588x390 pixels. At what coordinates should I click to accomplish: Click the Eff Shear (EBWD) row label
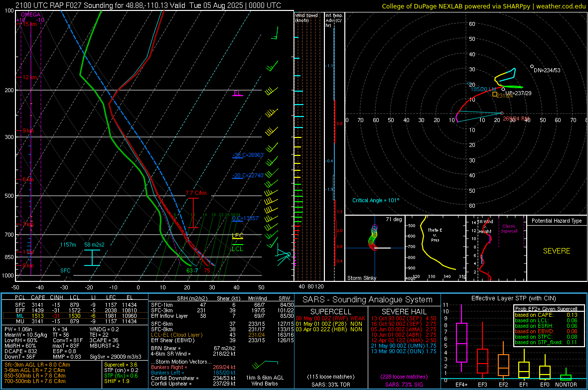pyautogui.click(x=173, y=341)
